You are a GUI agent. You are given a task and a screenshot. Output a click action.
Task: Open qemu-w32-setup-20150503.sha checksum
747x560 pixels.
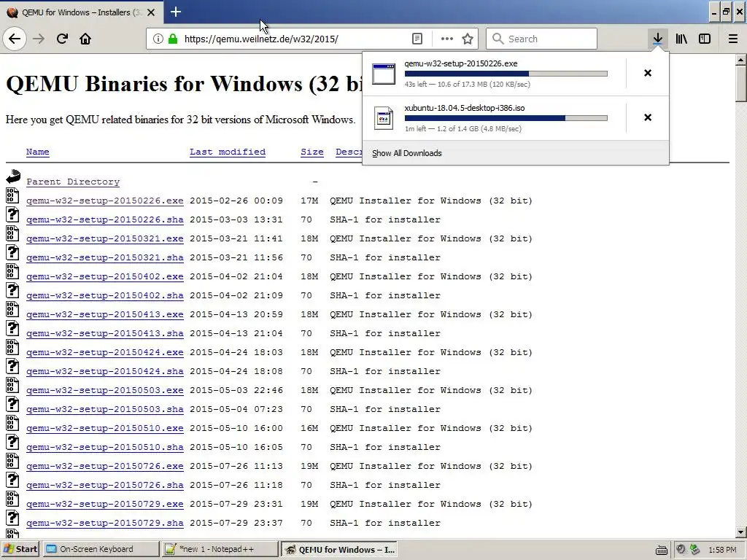point(105,410)
